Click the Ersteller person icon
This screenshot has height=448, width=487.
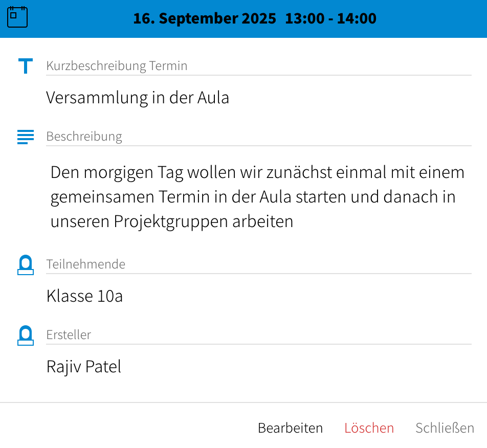[x=25, y=335]
